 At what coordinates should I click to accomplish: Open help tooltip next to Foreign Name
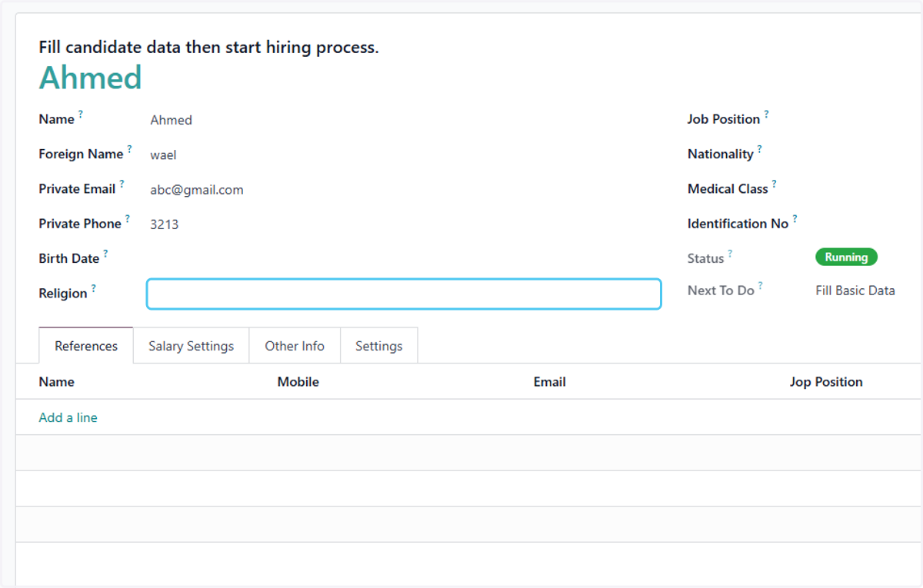pyautogui.click(x=129, y=149)
